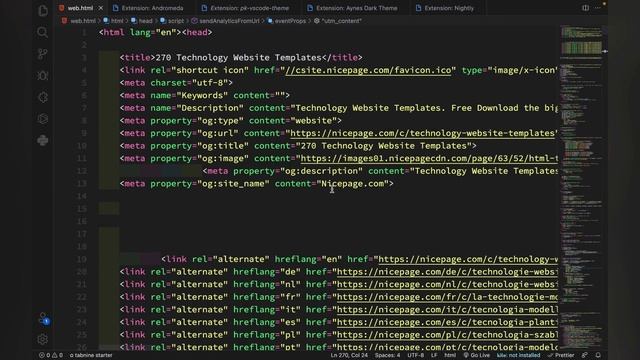Show errors and warnings count in status bar
640x360 pixels.
click(51, 355)
